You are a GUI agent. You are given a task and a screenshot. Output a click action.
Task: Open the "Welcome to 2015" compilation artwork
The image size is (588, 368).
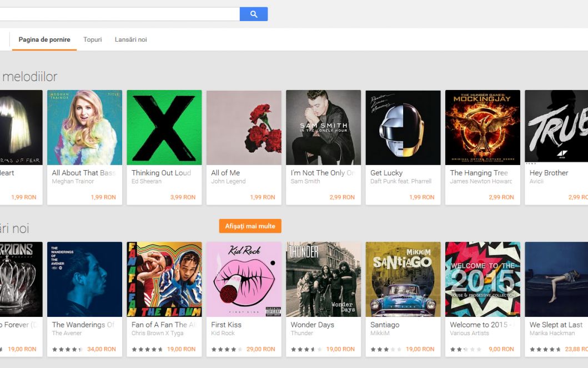tap(482, 279)
